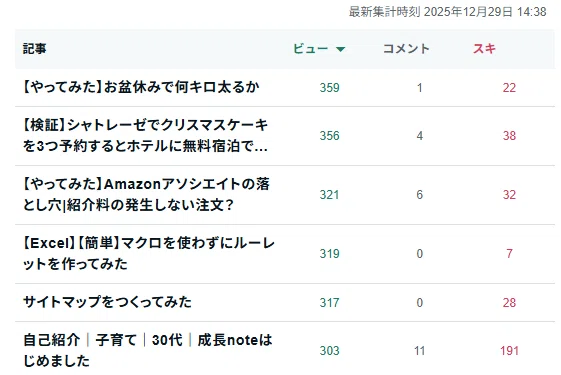Click the 最新集計時刻 timestamp text
Screen dimensions: 561x375
tap(448, 12)
